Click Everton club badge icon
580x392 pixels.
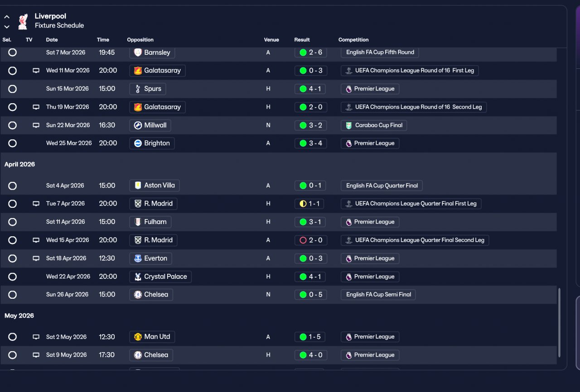coord(138,258)
